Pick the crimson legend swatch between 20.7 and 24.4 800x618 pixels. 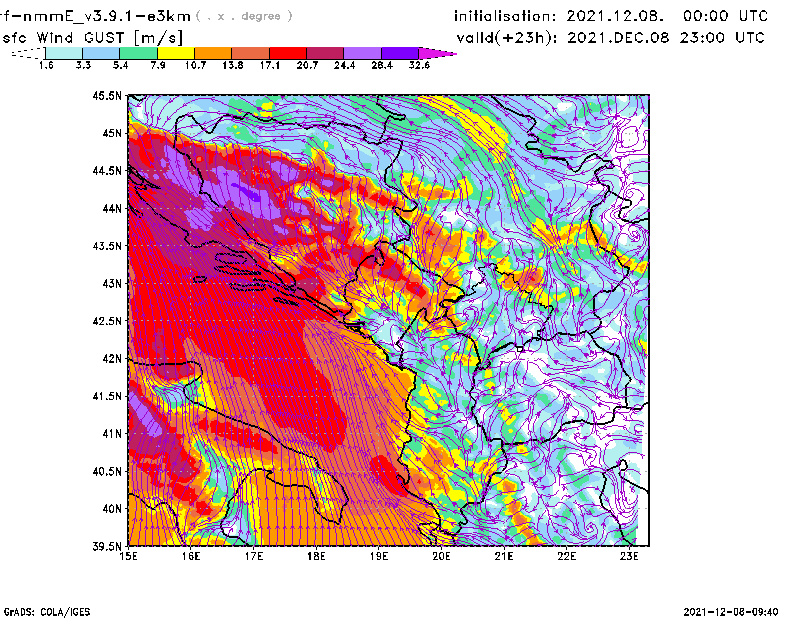(325, 53)
